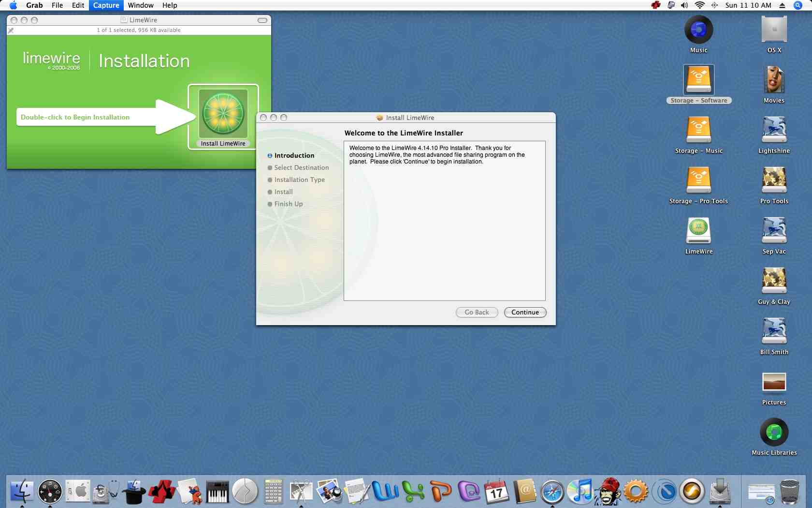Screen dimensions: 812x508
Task: Click the Finish Up step label
Action: click(x=289, y=204)
